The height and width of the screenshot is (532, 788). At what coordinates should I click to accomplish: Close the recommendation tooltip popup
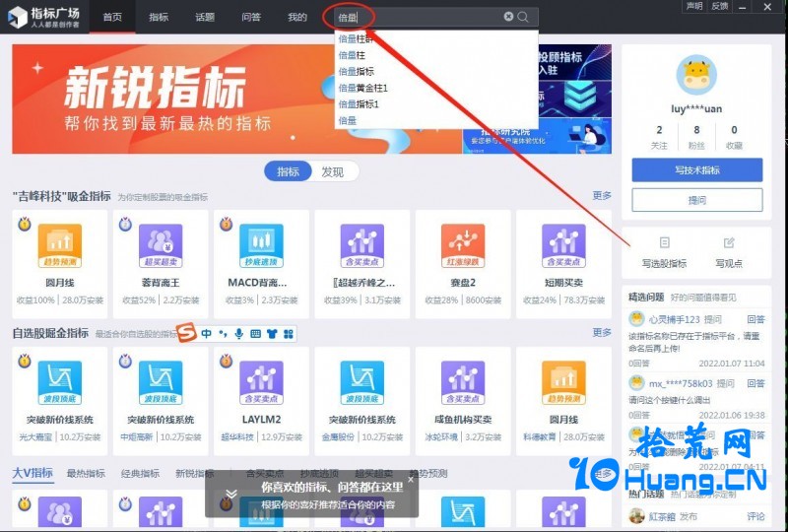click(411, 480)
